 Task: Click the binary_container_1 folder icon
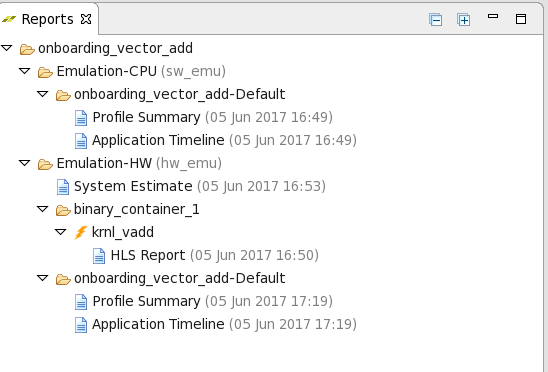point(63,210)
